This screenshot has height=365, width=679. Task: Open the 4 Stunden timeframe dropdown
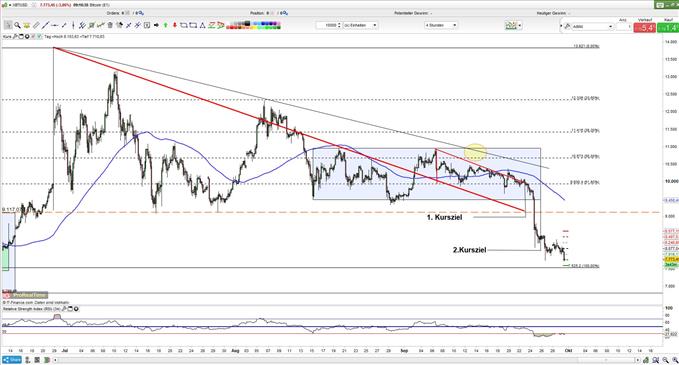441,26
